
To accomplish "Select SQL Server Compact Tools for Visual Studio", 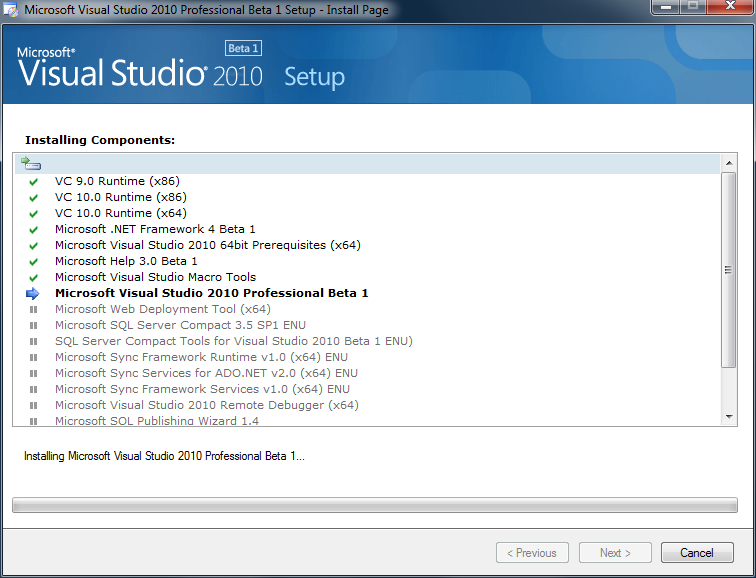I will pyautogui.click(x=234, y=341).
